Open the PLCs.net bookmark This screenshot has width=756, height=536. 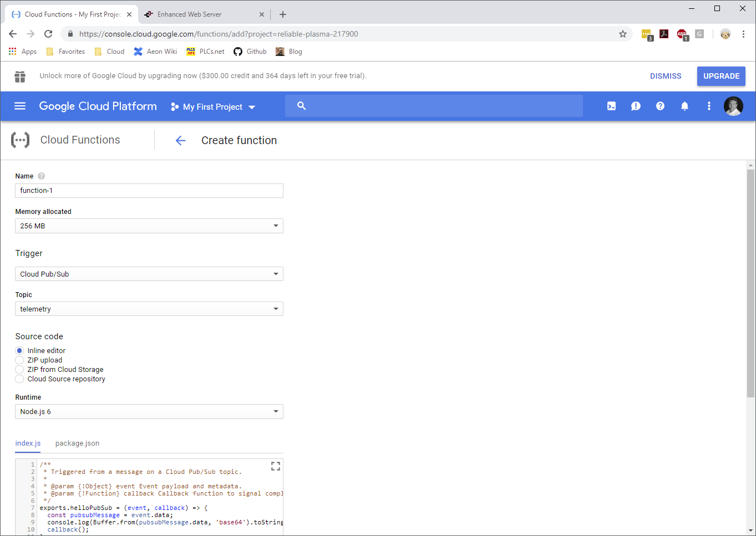(205, 52)
